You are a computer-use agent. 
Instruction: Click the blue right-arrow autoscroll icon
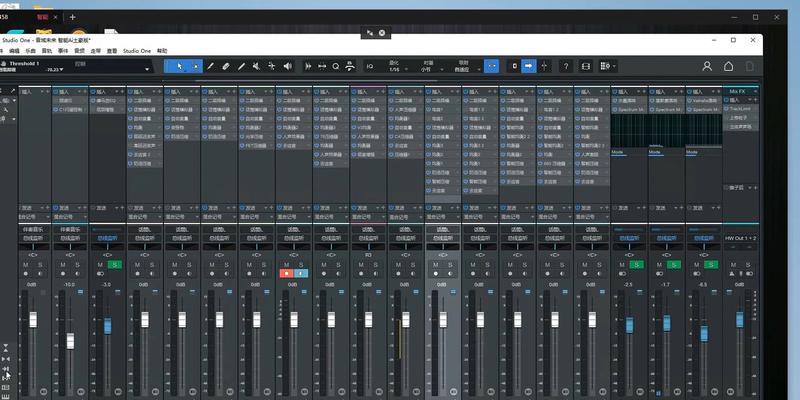(529, 66)
